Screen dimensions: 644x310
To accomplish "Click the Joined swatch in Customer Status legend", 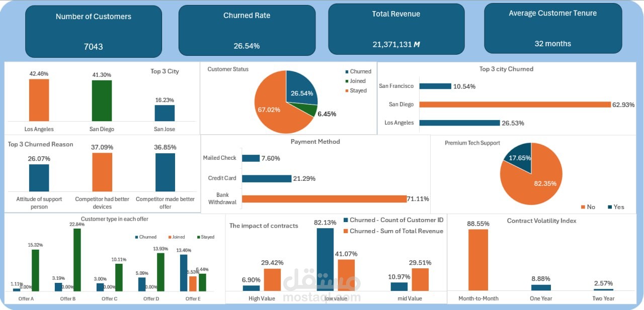I will pos(347,81).
